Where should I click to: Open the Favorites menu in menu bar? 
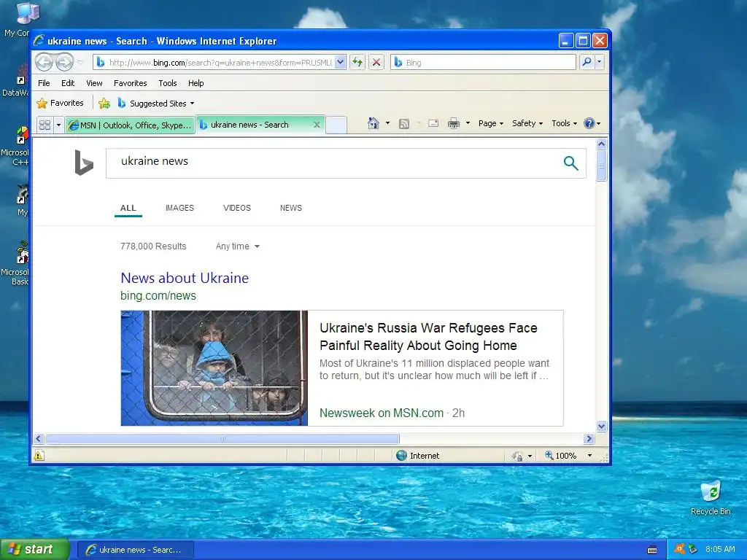tap(130, 83)
